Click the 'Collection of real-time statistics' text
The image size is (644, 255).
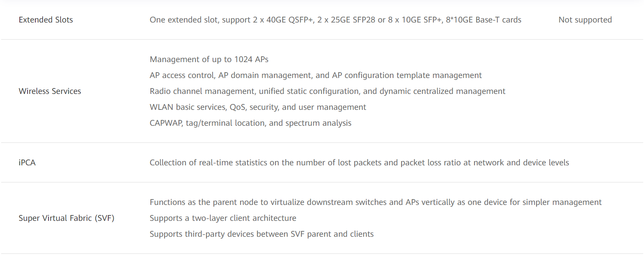tap(359, 163)
